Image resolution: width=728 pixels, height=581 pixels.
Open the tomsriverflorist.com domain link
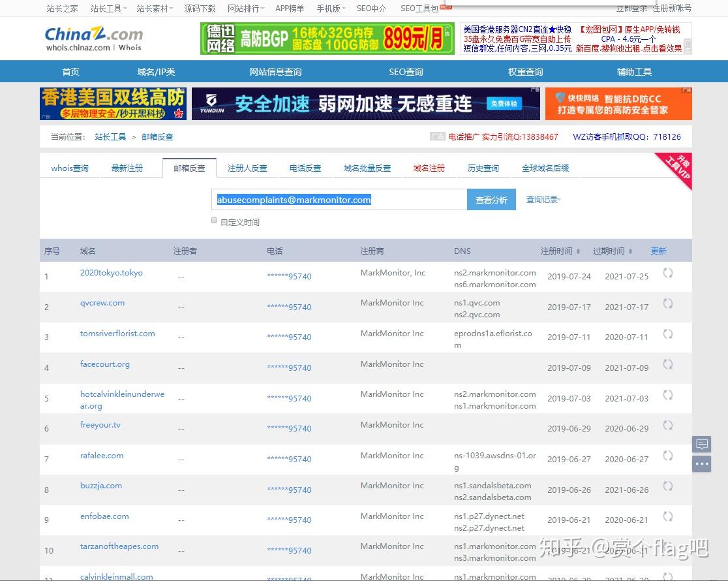[117, 334]
